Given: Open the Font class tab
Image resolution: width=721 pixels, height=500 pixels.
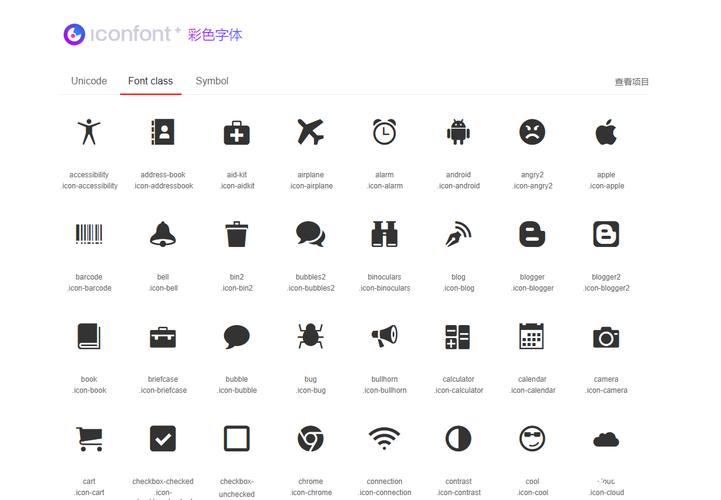Looking at the screenshot, I should pyautogui.click(x=150, y=81).
